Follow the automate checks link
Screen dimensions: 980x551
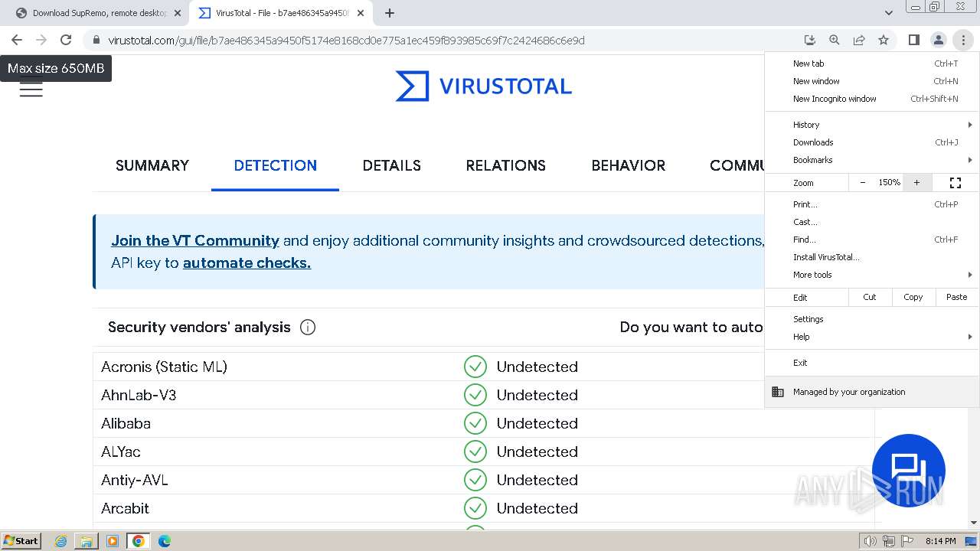tap(247, 262)
